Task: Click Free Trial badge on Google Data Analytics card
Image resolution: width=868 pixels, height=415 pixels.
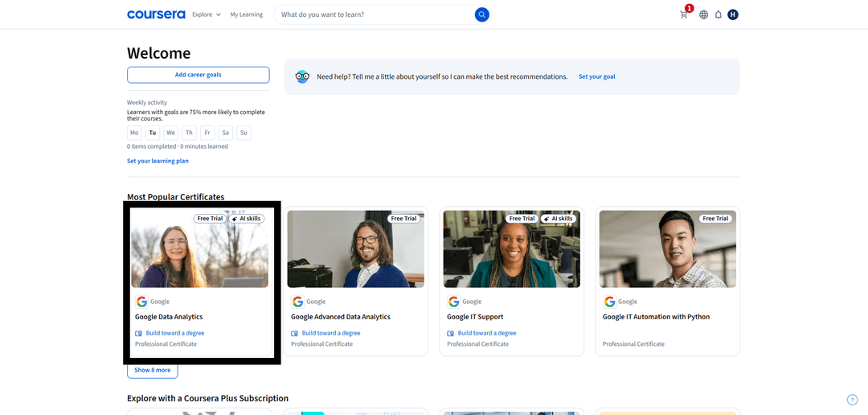Action: (211, 218)
